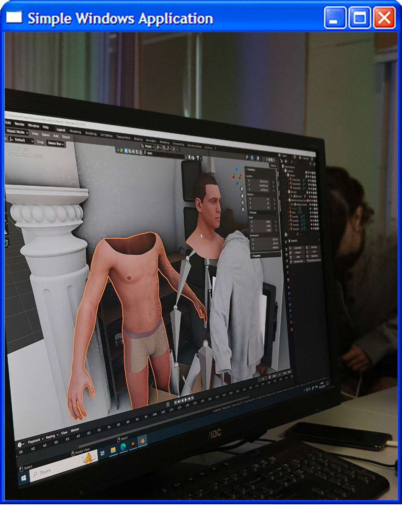This screenshot has height=532, width=402.
Task: Open the viewport Select menu
Action: point(46,135)
